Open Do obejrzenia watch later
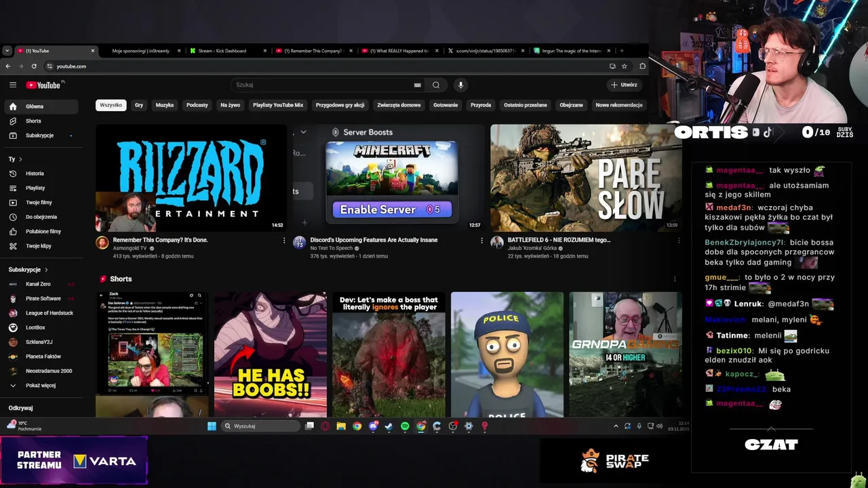This screenshot has height=488, width=868. coord(43,217)
